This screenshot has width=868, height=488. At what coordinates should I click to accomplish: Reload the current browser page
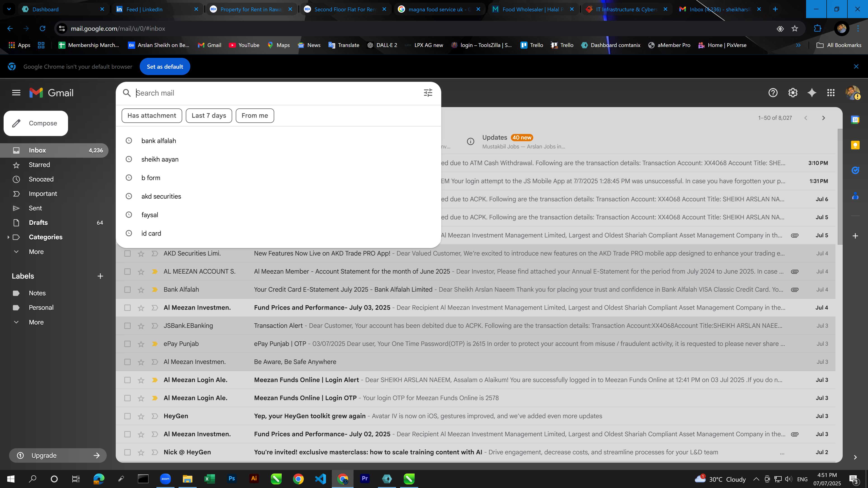point(42,29)
